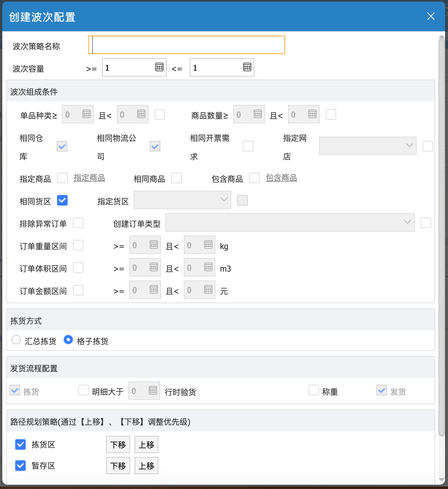Check the 明细大于 checkbox
The height and width of the screenshot is (489, 448).
point(83,390)
